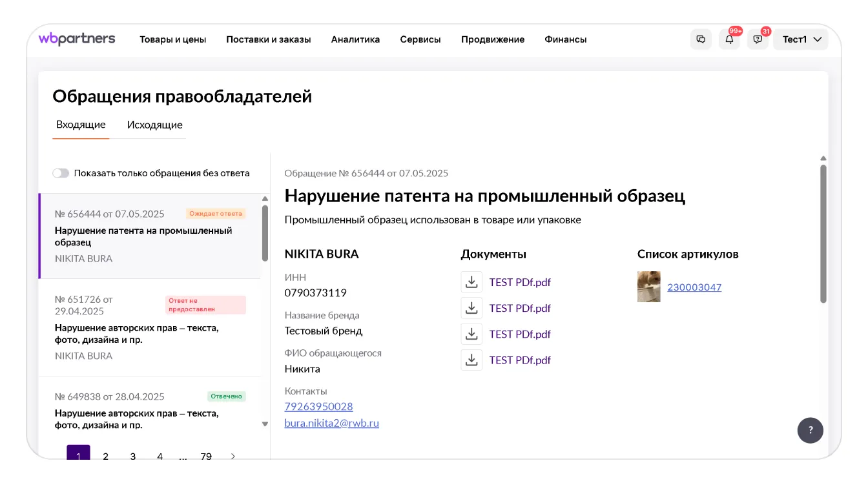Viewport: 868px width, 483px height.
Task: Click the wbpartners logo
Action: 77,39
